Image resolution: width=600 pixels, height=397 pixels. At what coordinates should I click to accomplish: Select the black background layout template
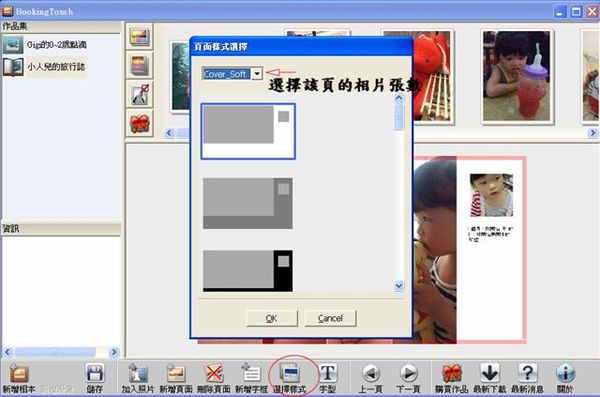click(248, 271)
